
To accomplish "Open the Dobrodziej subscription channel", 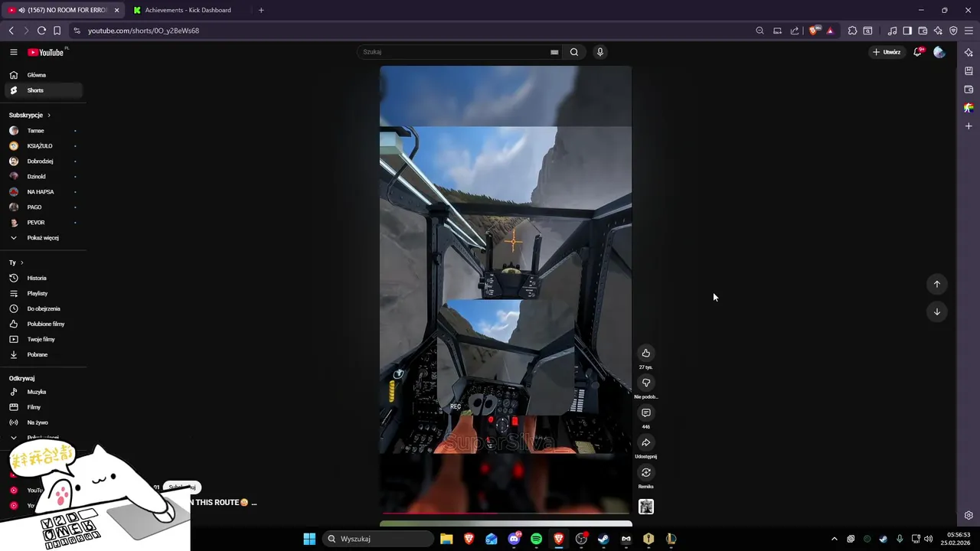I will (43, 161).
